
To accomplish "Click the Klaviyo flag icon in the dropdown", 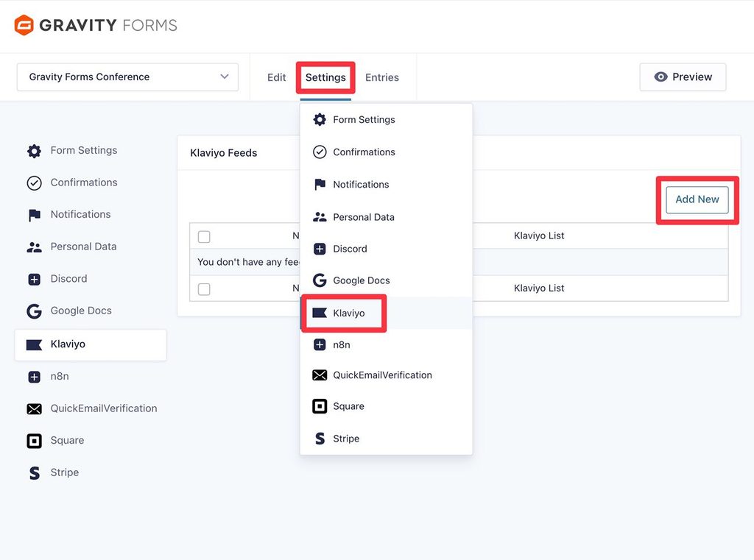I will (x=320, y=313).
